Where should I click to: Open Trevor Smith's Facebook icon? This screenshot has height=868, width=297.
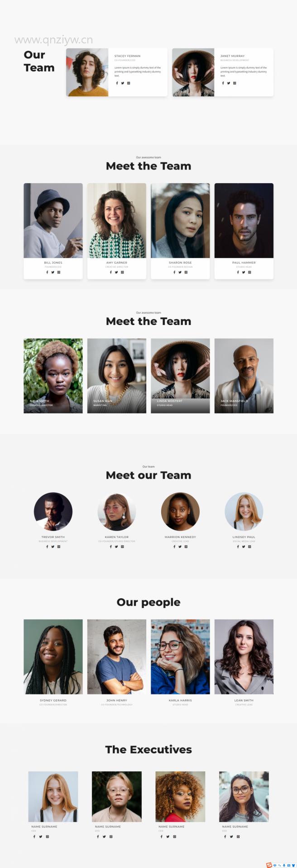click(47, 547)
